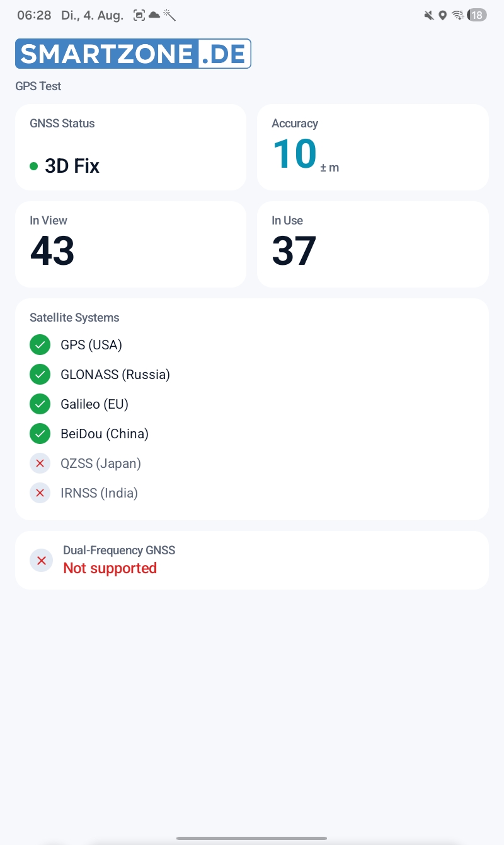Tap the green 3D Fix status dot

point(34,166)
